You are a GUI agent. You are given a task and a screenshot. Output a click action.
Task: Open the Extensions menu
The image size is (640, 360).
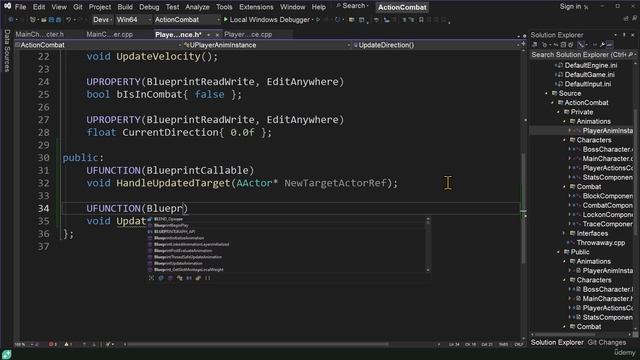[256, 7]
